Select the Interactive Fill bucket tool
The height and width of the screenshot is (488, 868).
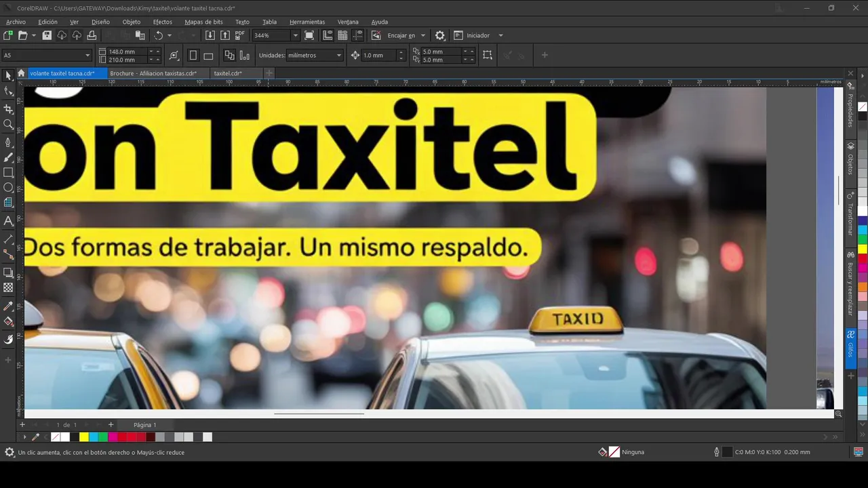8,321
